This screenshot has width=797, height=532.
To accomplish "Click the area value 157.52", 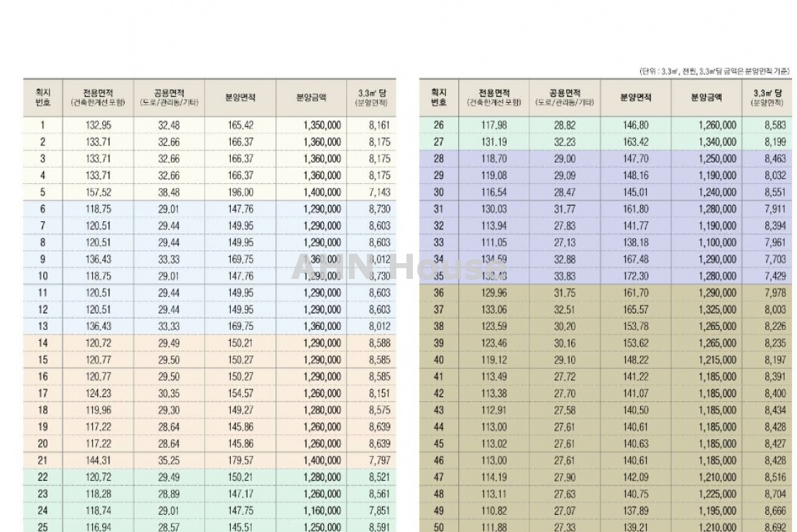I will pos(98,192).
